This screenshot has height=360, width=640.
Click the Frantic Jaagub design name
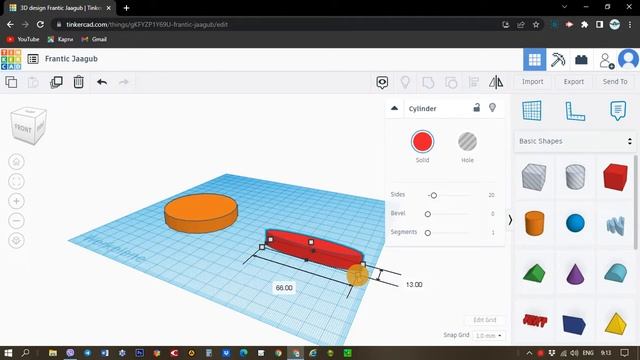click(71, 59)
